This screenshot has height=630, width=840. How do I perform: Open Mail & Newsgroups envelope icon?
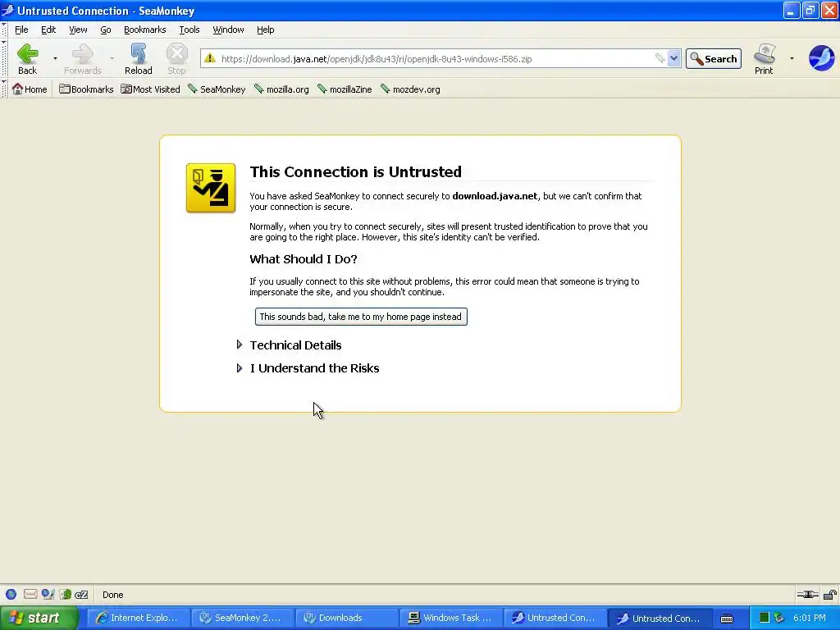[x=30, y=594]
